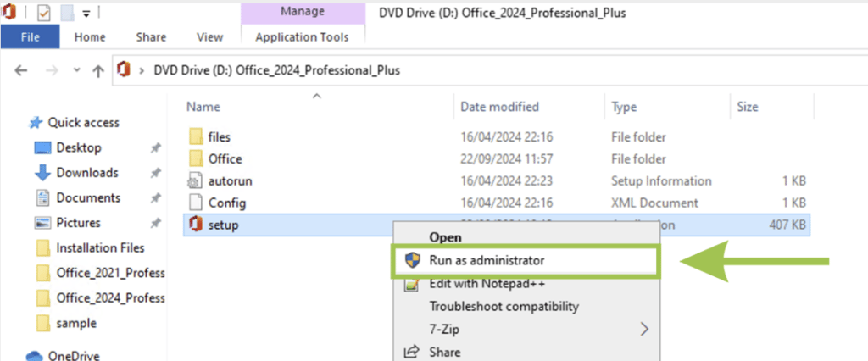
Task: Open the sample folder in sidebar
Action: [75, 323]
